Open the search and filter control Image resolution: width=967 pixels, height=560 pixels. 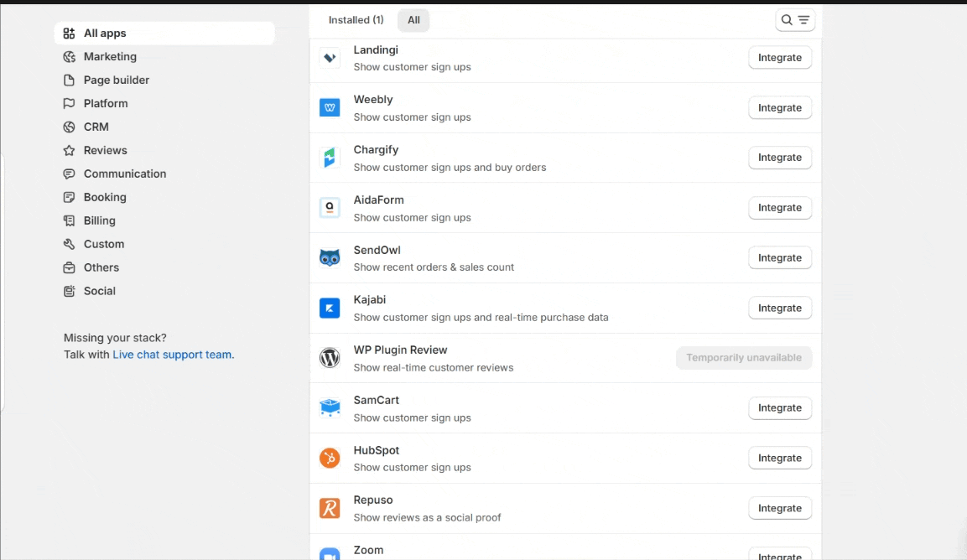pyautogui.click(x=795, y=20)
